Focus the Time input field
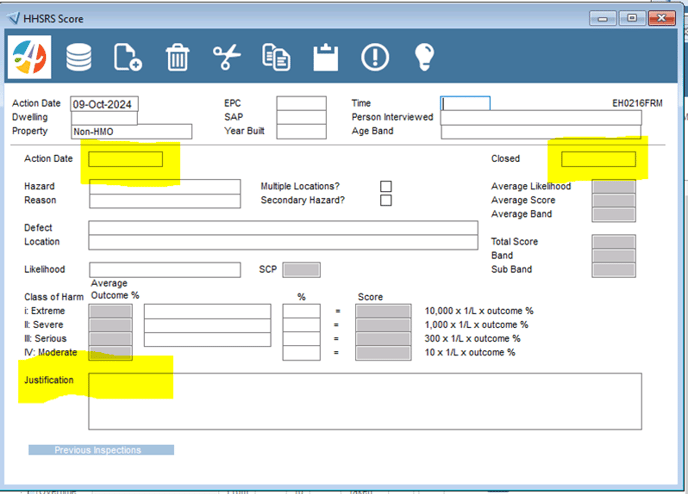The height and width of the screenshot is (494, 688). 465,104
